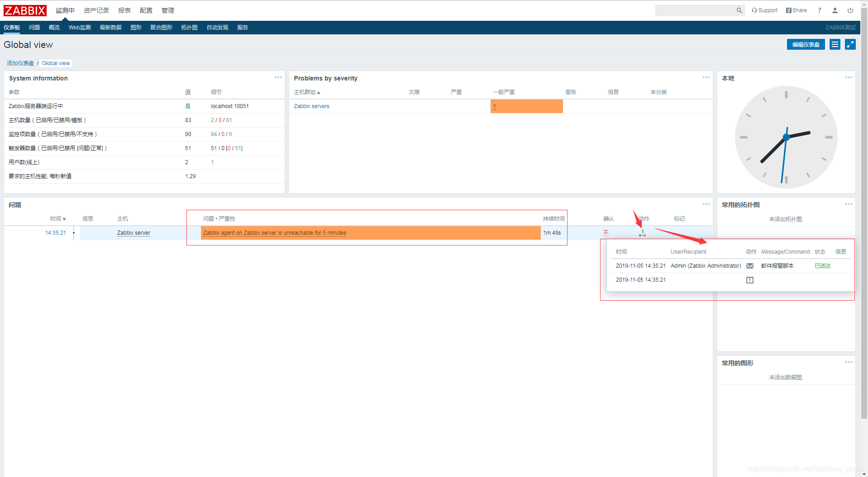868x477 pixels.
Task: Open the Share link
Action: (x=796, y=10)
